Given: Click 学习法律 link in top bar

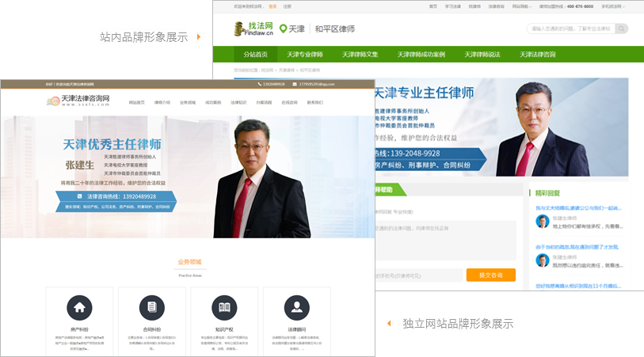Looking at the screenshot, I should click(453, 6).
